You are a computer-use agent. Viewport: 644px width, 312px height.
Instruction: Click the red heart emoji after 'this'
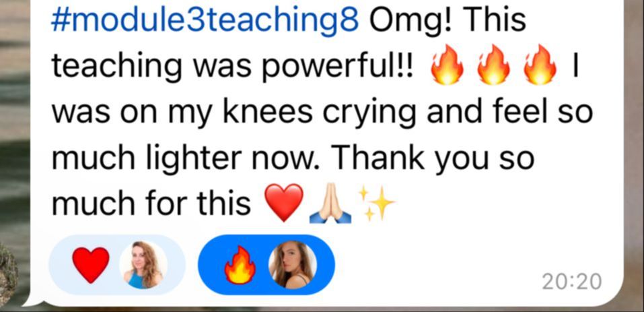coord(283,203)
